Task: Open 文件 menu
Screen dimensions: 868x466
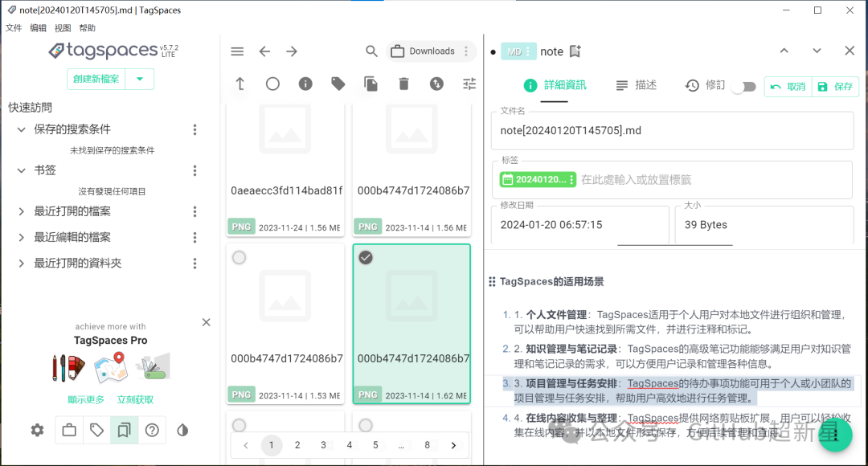Action: click(x=14, y=27)
